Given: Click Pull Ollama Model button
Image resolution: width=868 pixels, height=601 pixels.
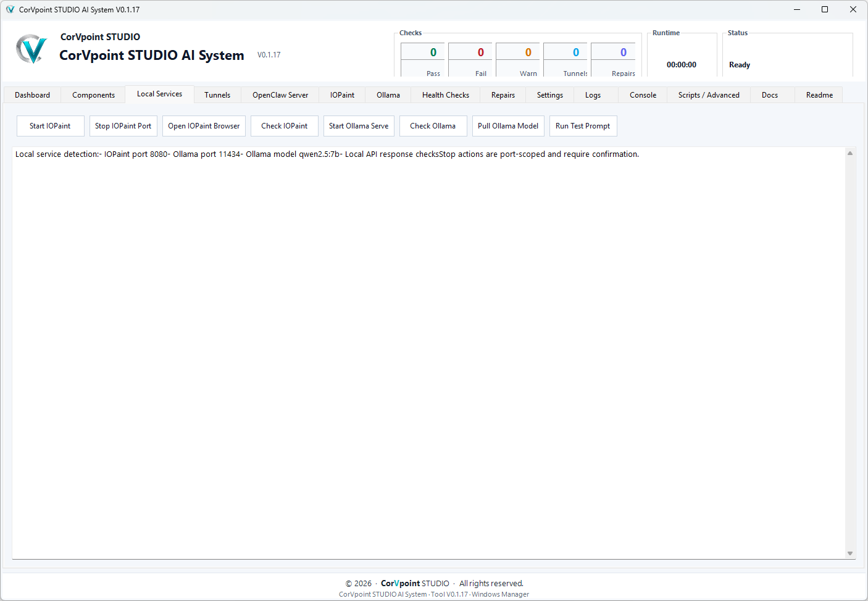Looking at the screenshot, I should click(508, 126).
